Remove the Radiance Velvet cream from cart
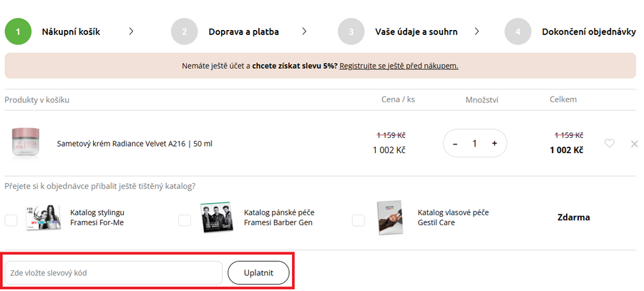The height and width of the screenshot is (291, 644). tap(634, 144)
